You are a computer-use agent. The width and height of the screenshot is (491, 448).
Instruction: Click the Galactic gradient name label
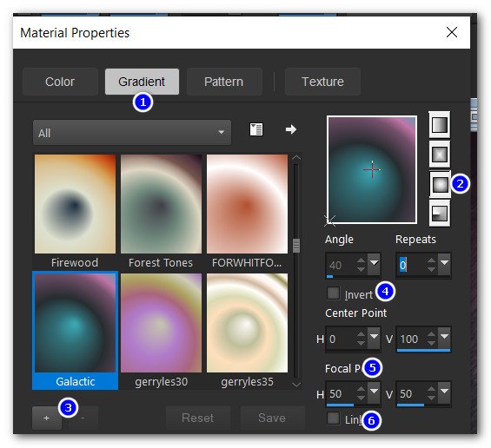(75, 382)
